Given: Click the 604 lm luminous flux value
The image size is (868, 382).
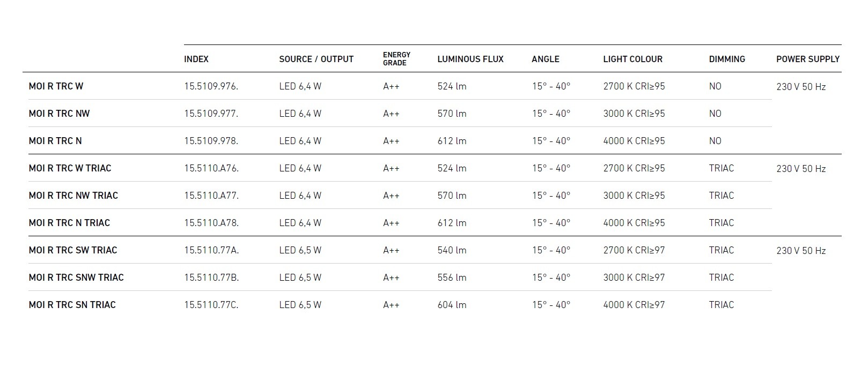Looking at the screenshot, I should (x=452, y=305).
